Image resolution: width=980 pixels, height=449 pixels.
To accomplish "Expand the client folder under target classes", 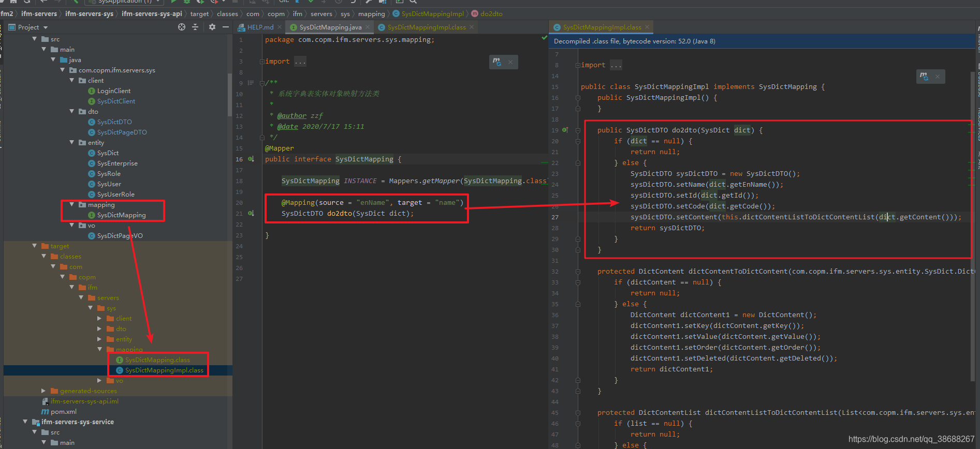I will click(100, 318).
